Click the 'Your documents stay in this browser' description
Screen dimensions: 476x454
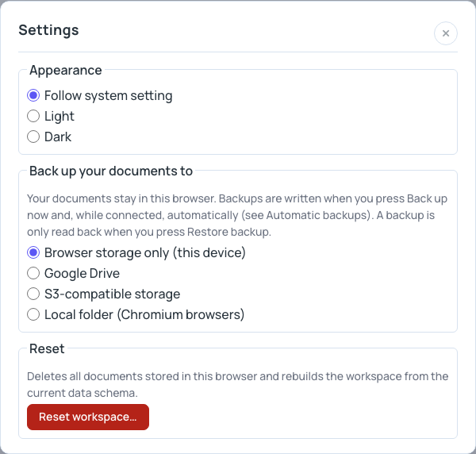(x=237, y=215)
